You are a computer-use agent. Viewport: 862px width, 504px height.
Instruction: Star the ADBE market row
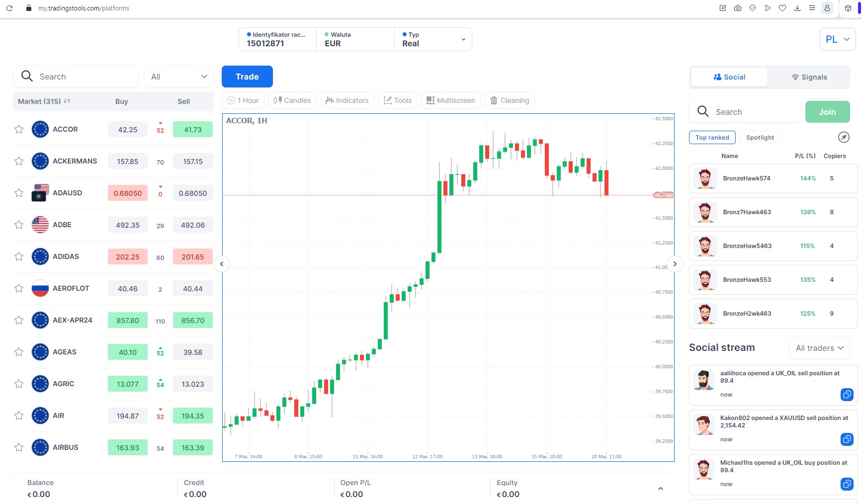pos(19,225)
